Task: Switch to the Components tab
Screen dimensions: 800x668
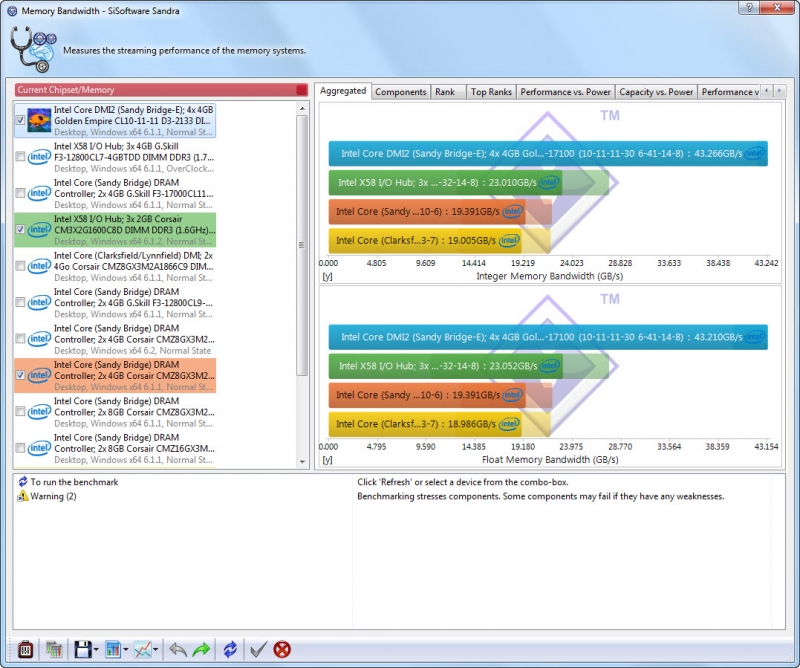Action: (x=401, y=92)
